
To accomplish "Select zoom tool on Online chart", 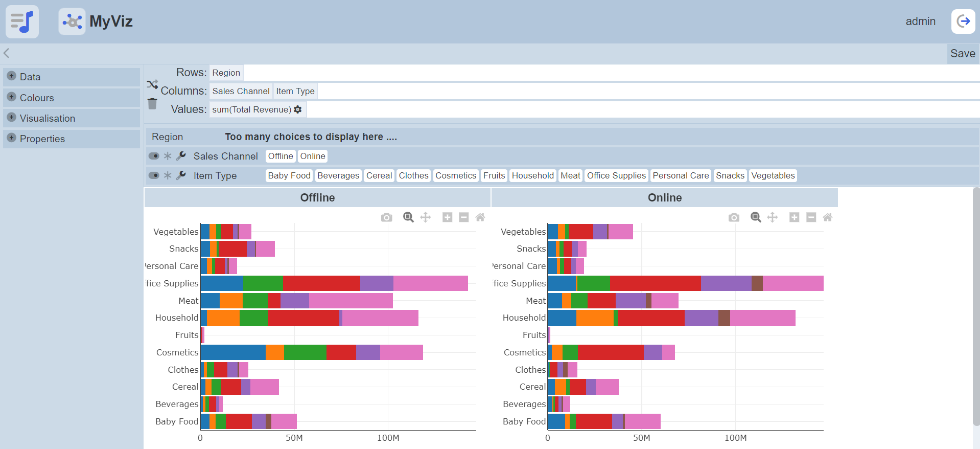I will click(756, 217).
